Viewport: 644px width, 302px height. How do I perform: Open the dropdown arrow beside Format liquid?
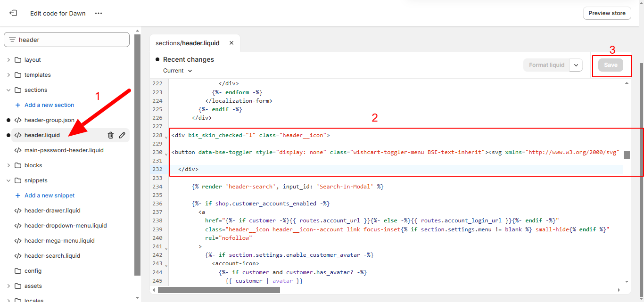coord(576,65)
